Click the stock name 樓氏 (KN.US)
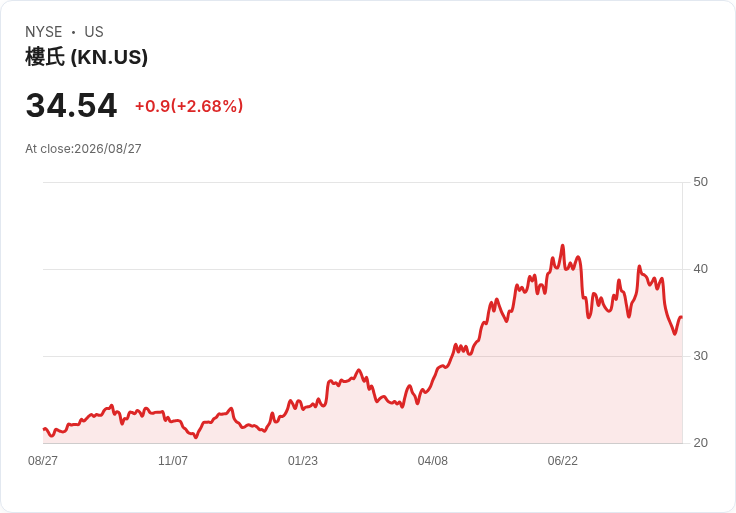 pyautogui.click(x=86, y=57)
